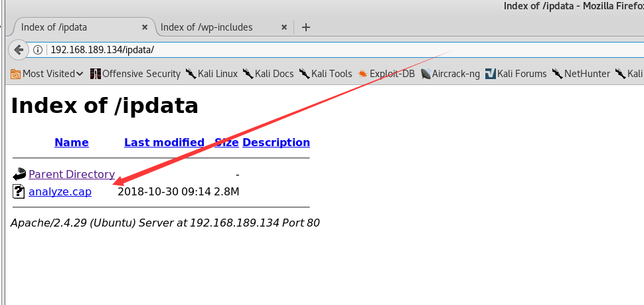Open Kali Docs bookmark
Image resolution: width=644 pixels, height=305 pixels.
(268, 74)
